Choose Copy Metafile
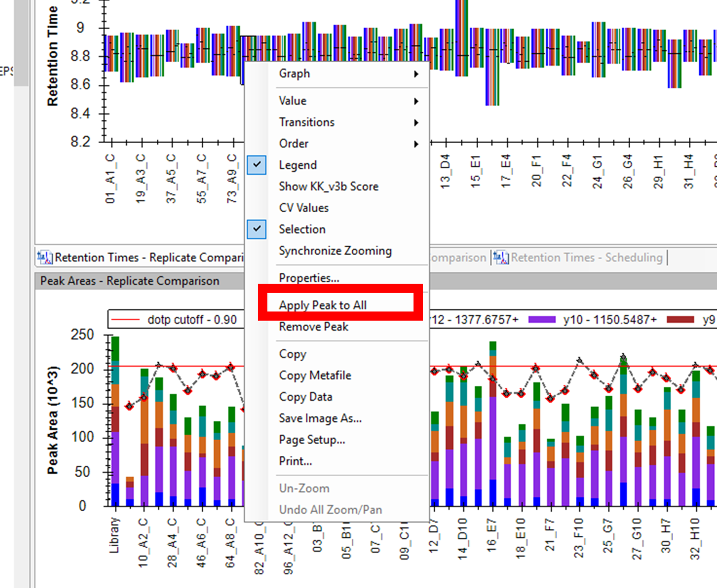The image size is (717, 588). click(315, 375)
